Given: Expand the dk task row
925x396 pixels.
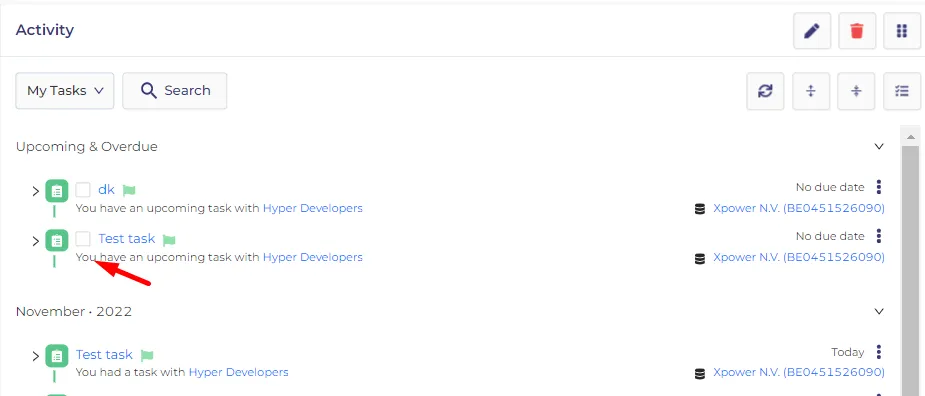Looking at the screenshot, I should (35, 191).
